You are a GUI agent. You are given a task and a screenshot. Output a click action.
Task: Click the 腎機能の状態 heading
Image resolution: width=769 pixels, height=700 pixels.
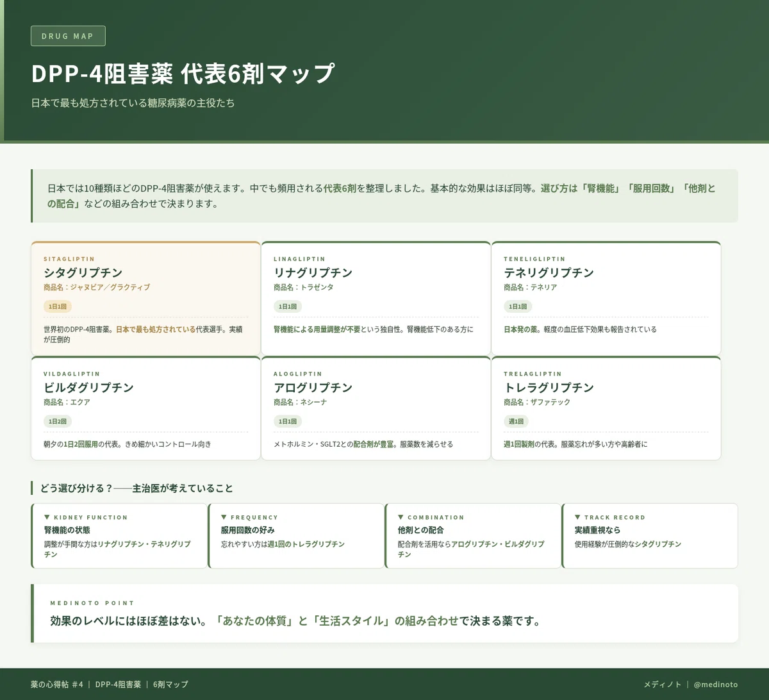(67, 530)
